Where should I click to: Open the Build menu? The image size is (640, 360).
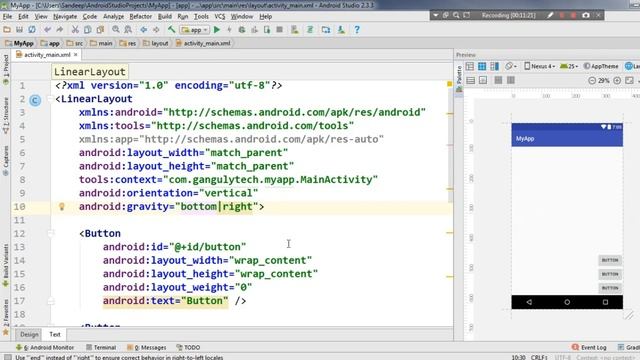click(x=165, y=16)
